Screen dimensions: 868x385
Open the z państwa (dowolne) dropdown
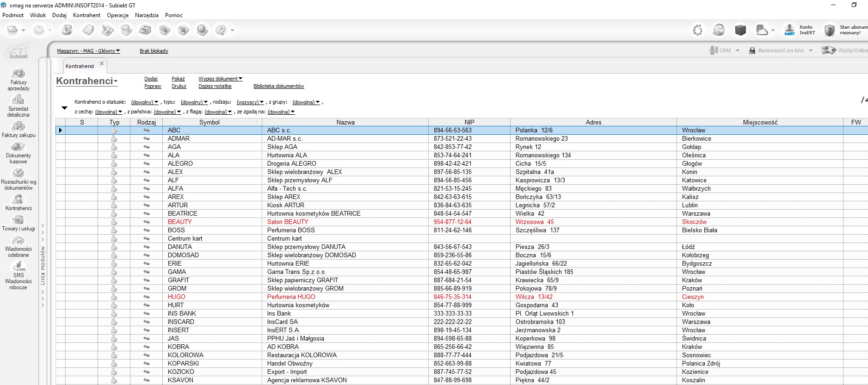(x=167, y=112)
